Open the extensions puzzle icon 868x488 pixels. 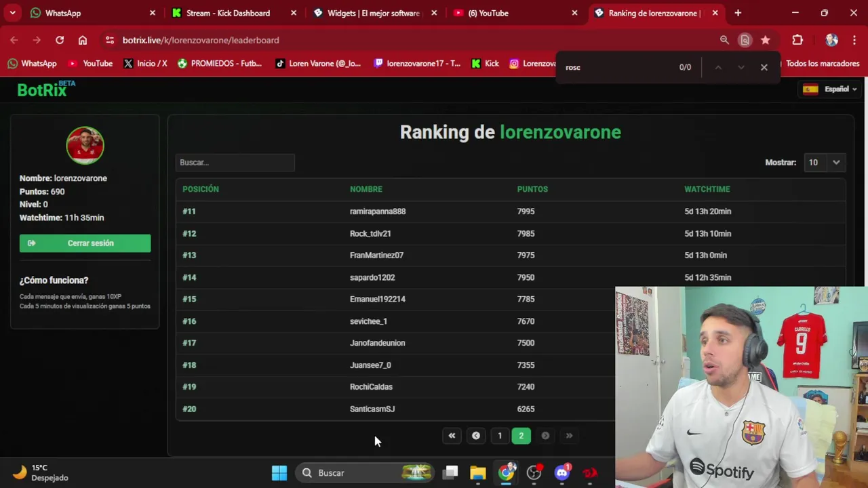[x=797, y=40]
